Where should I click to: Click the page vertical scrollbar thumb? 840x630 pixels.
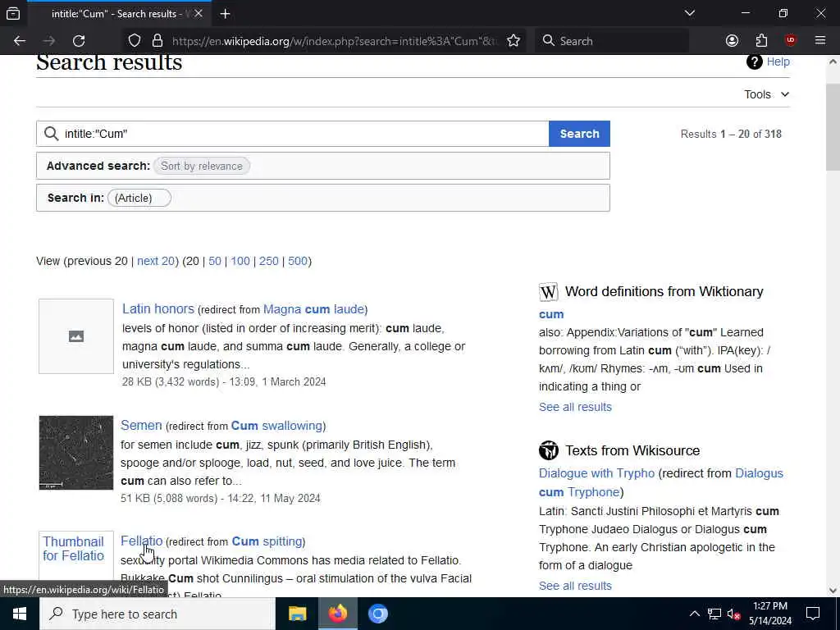point(833,127)
